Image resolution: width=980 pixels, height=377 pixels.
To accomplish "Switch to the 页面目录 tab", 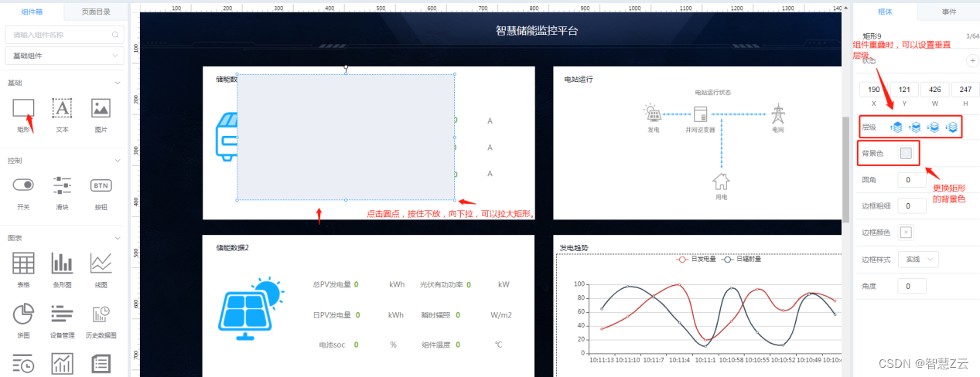I will (x=95, y=12).
